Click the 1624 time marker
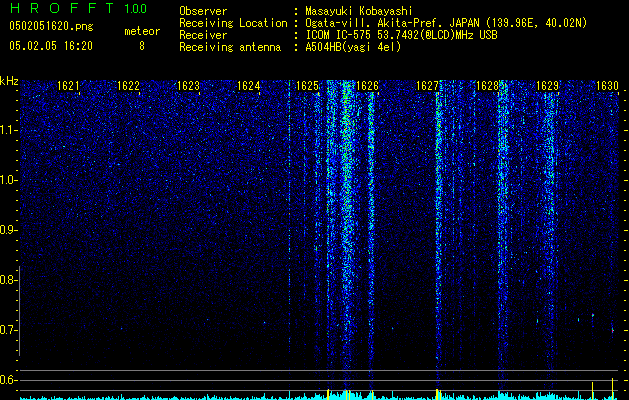 pyautogui.click(x=249, y=86)
